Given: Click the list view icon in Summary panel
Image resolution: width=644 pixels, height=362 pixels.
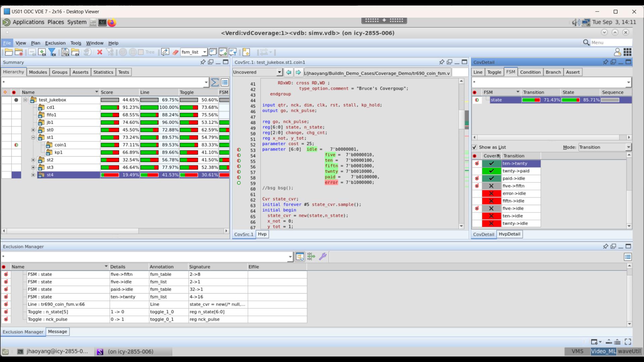Looking at the screenshot, I should pos(225,82).
